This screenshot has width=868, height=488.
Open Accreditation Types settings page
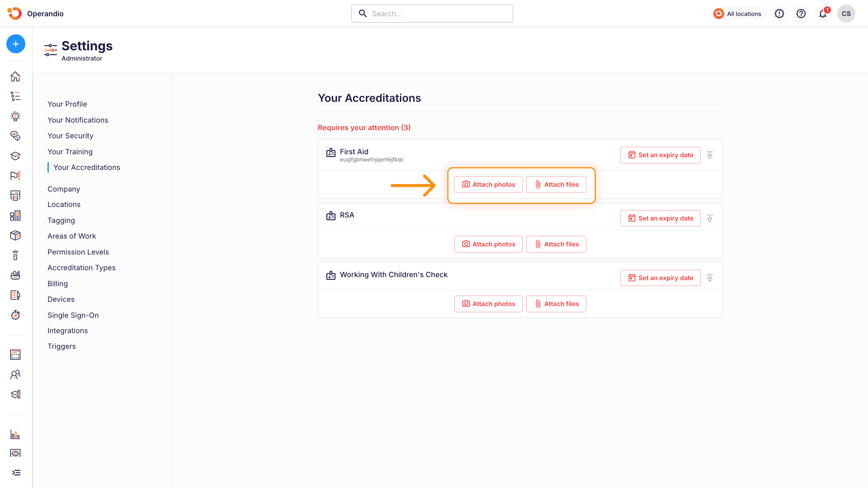tap(81, 268)
